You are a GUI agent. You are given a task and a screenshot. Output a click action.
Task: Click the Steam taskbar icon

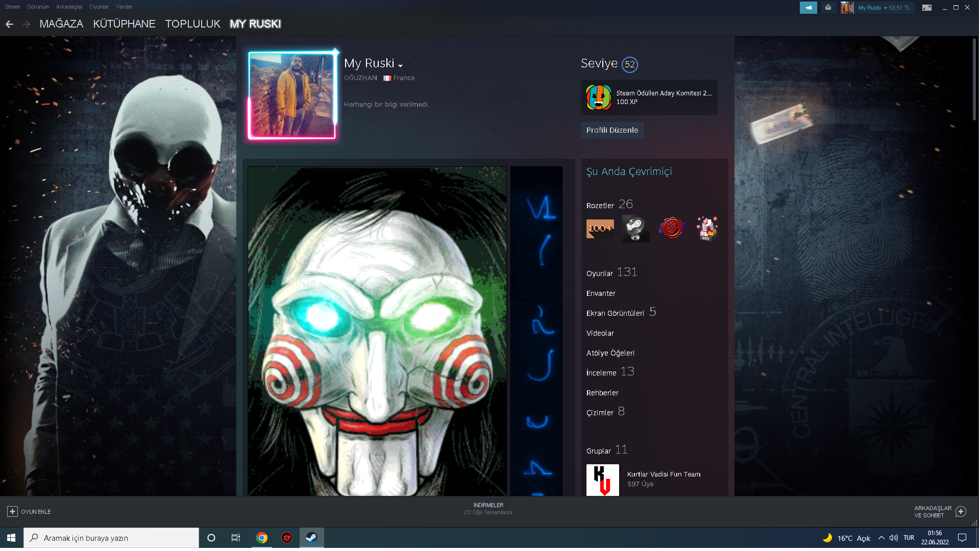tap(311, 538)
